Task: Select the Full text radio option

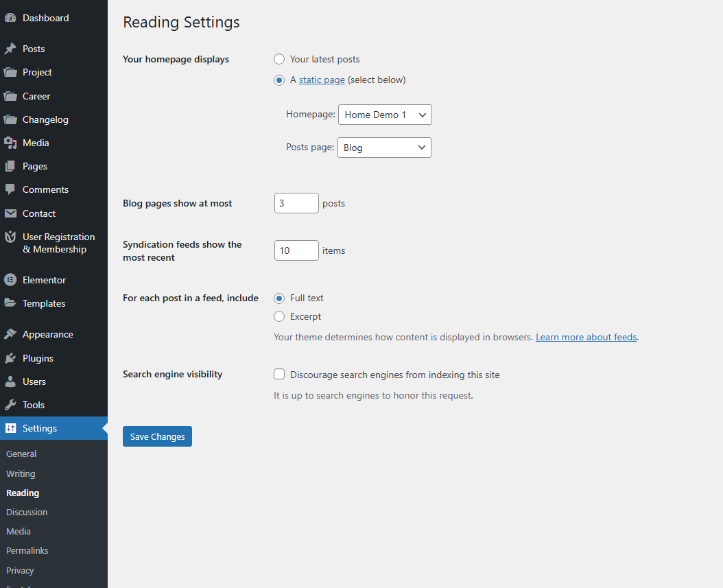Action: point(279,298)
